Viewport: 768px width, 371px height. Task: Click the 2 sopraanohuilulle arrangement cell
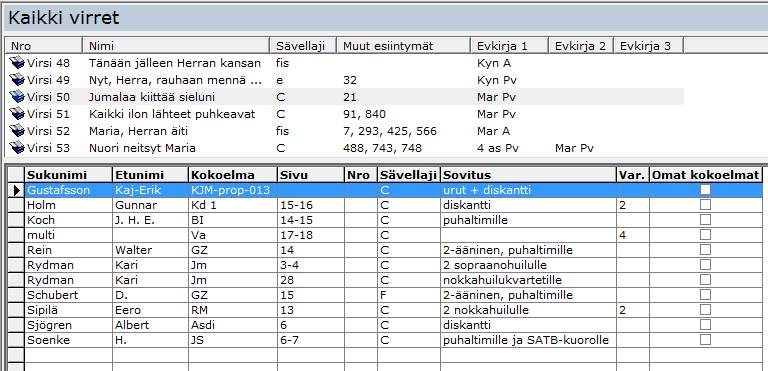tap(528, 265)
